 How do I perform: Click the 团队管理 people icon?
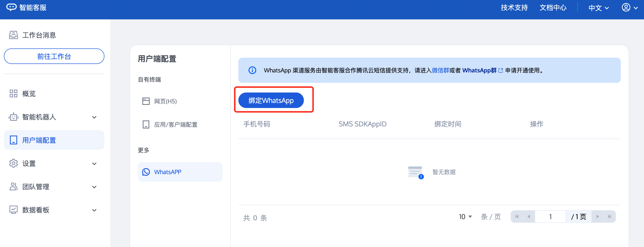(14, 187)
